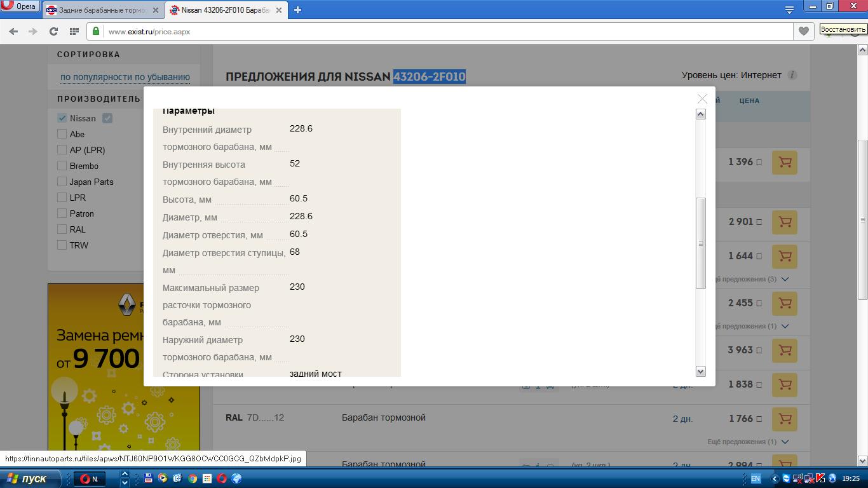Check the LPR manufacturer filter

point(62,198)
